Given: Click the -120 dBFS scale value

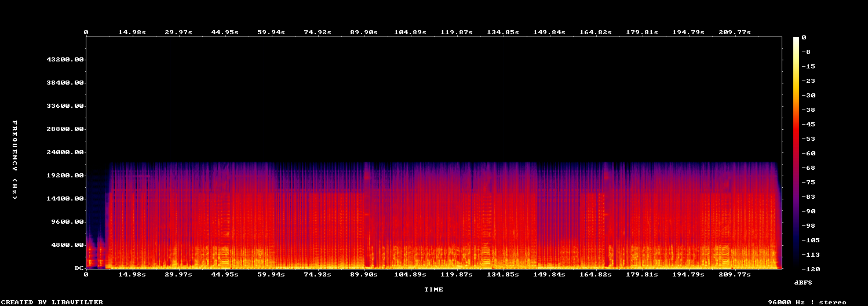Looking at the screenshot, I should [x=811, y=269].
